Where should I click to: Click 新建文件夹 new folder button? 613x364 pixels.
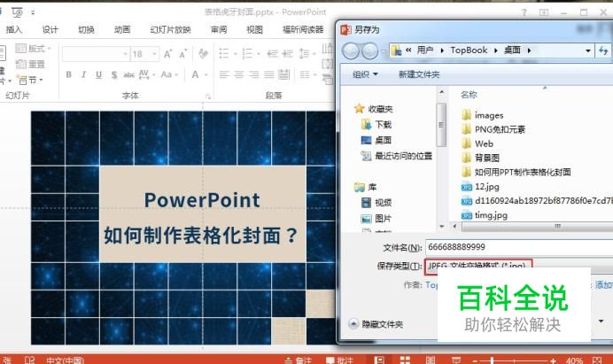[419, 74]
